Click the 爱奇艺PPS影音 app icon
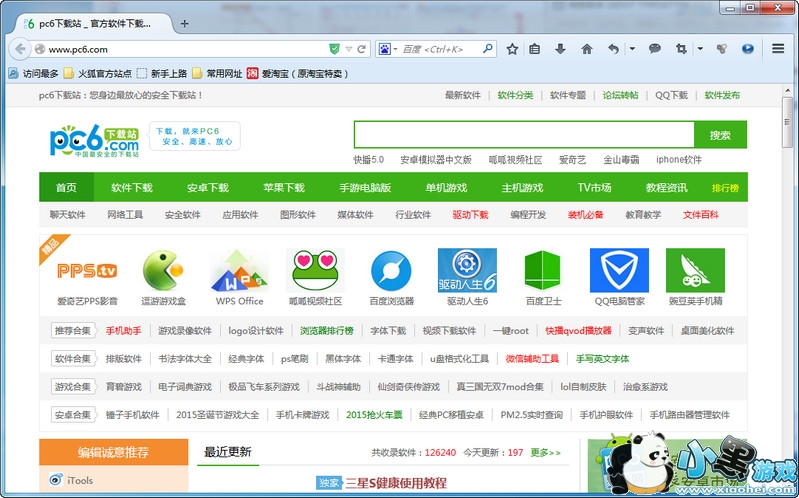This screenshot has height=498, width=799. pos(87,270)
